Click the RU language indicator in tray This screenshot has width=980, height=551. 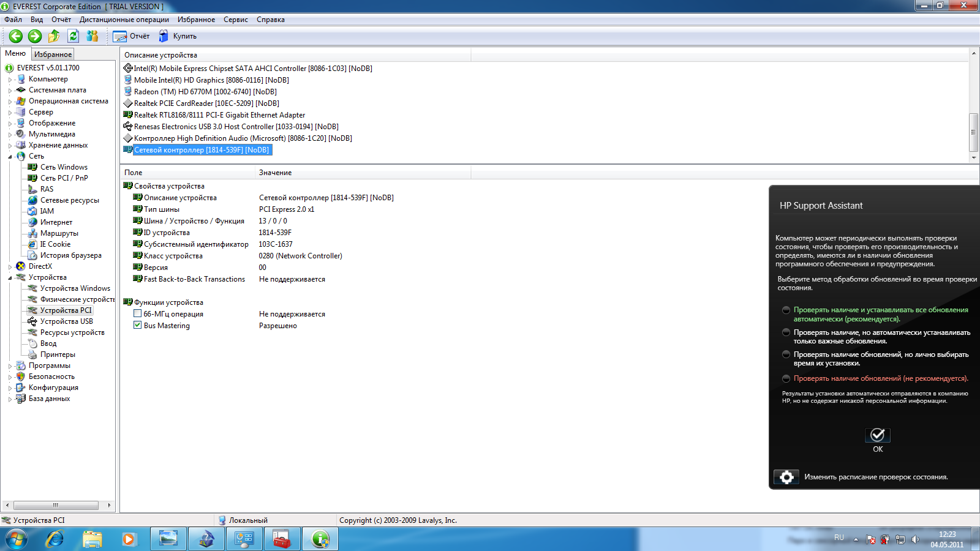[x=839, y=538]
